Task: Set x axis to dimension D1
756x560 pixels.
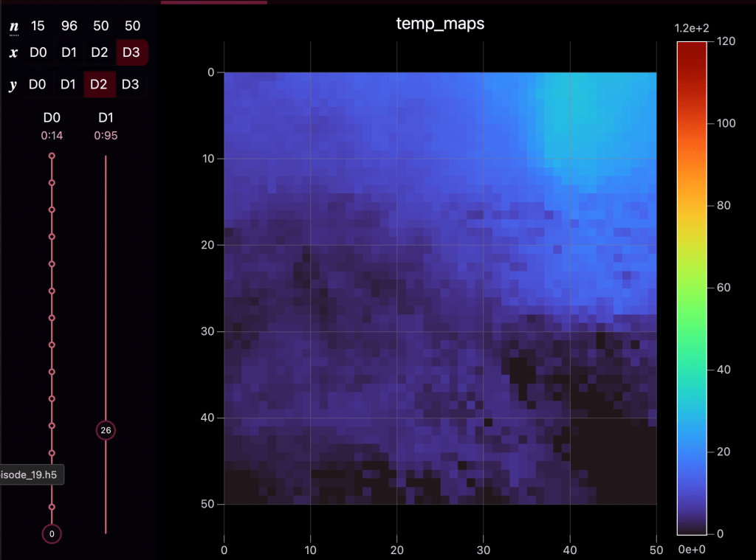Action: pos(69,53)
